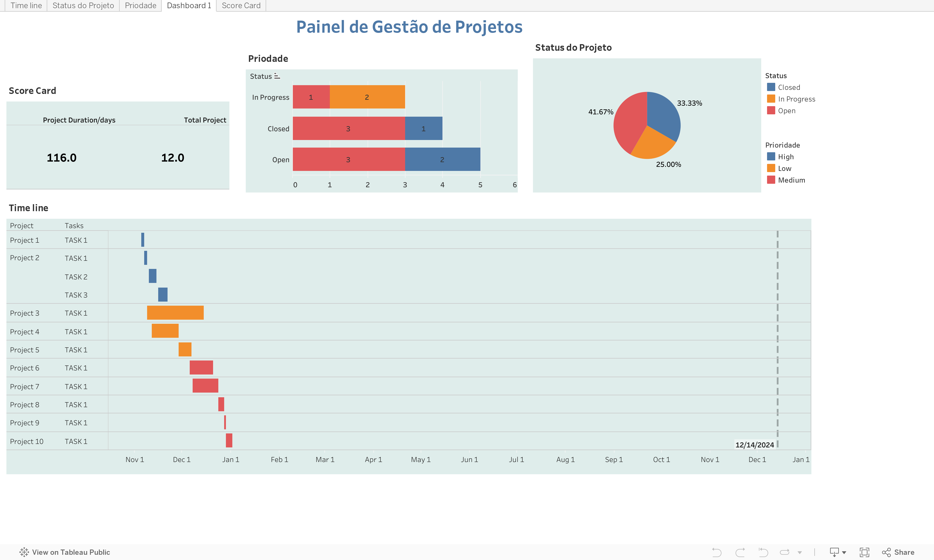Open the Time line tab
Screen dimensions: 934x560
click(x=26, y=6)
